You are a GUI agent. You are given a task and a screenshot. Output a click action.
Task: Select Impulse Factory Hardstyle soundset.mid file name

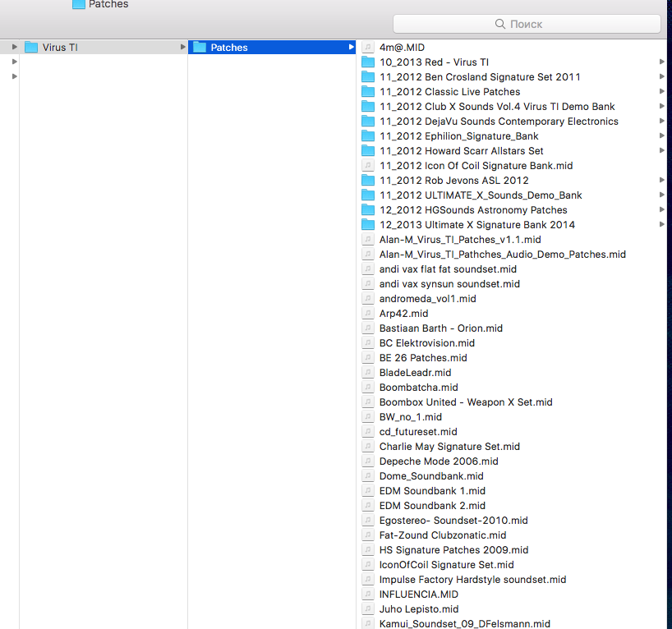472,579
